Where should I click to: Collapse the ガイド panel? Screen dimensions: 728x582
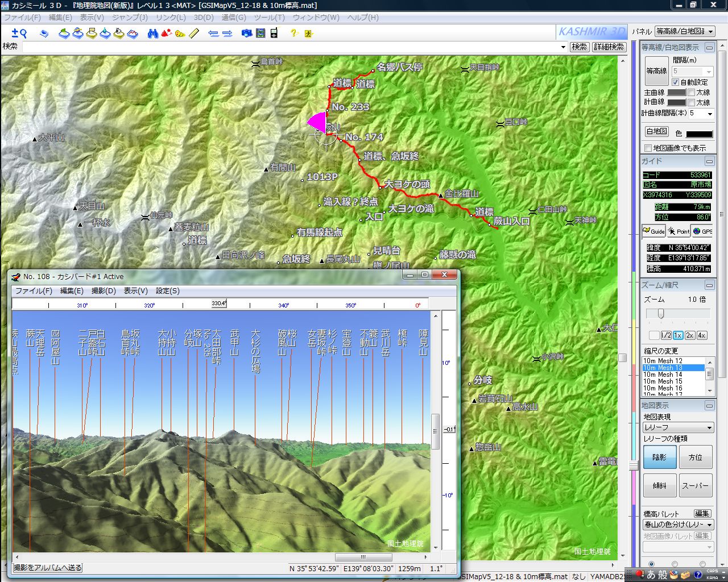[709, 161]
